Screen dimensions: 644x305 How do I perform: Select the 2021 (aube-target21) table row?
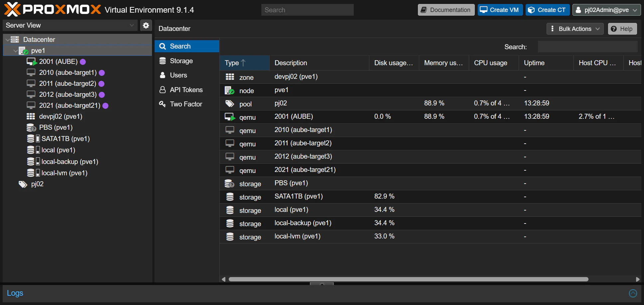click(430, 170)
